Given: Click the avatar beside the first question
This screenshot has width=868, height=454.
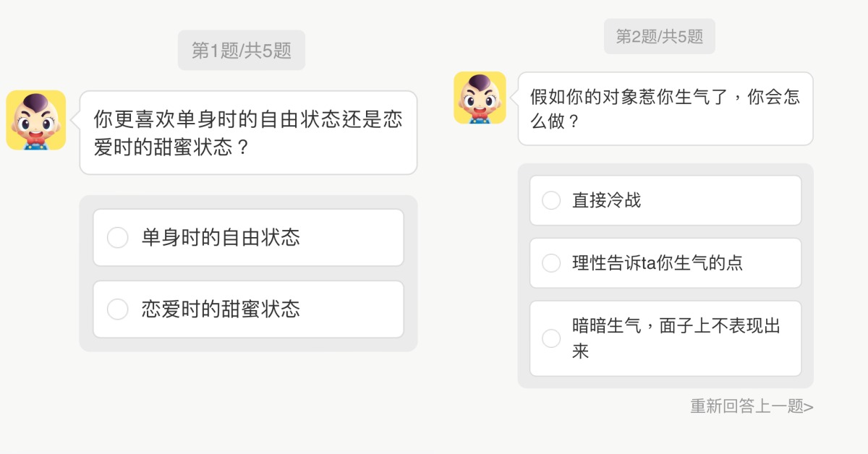Looking at the screenshot, I should pos(36,120).
